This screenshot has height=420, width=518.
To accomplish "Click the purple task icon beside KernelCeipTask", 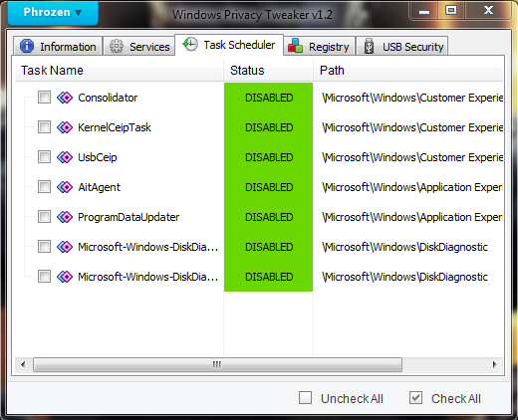I will 65,127.
